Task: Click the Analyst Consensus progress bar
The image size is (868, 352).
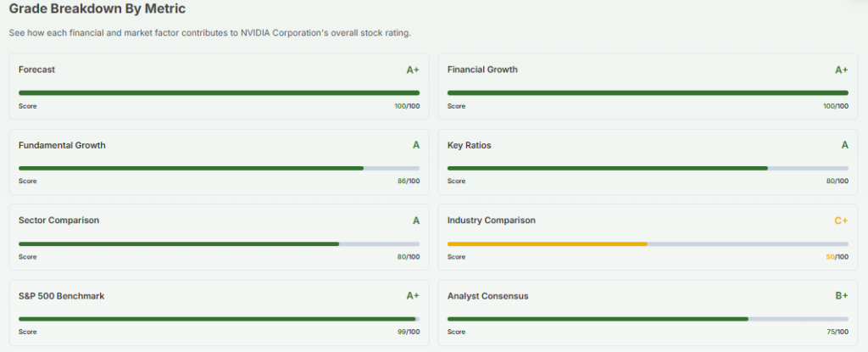Action: coord(648,319)
